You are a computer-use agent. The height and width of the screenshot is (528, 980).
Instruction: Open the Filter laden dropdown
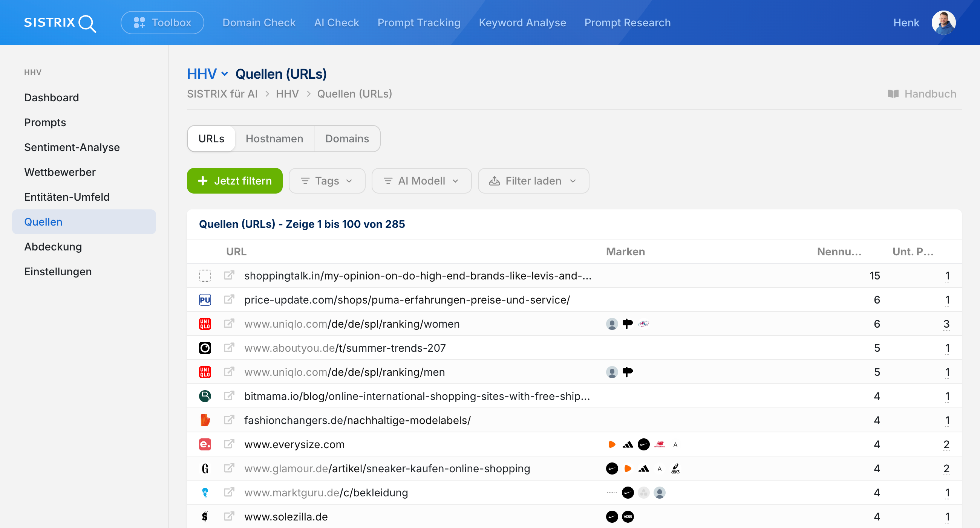[533, 181]
